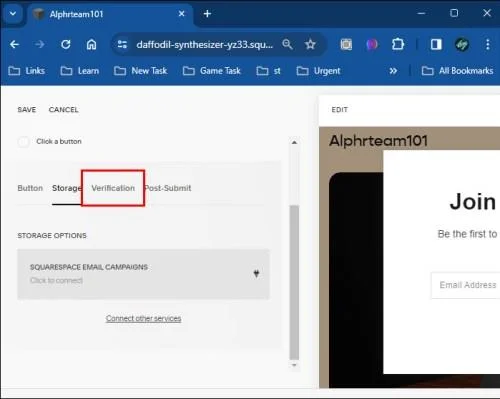Screen dimensions: 500x399
Task: Click the Alphrteam101 site title in preview
Action: pyautogui.click(x=378, y=141)
